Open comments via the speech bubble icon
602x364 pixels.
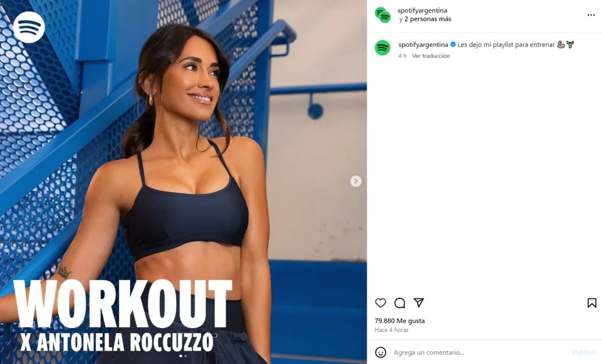coord(400,303)
